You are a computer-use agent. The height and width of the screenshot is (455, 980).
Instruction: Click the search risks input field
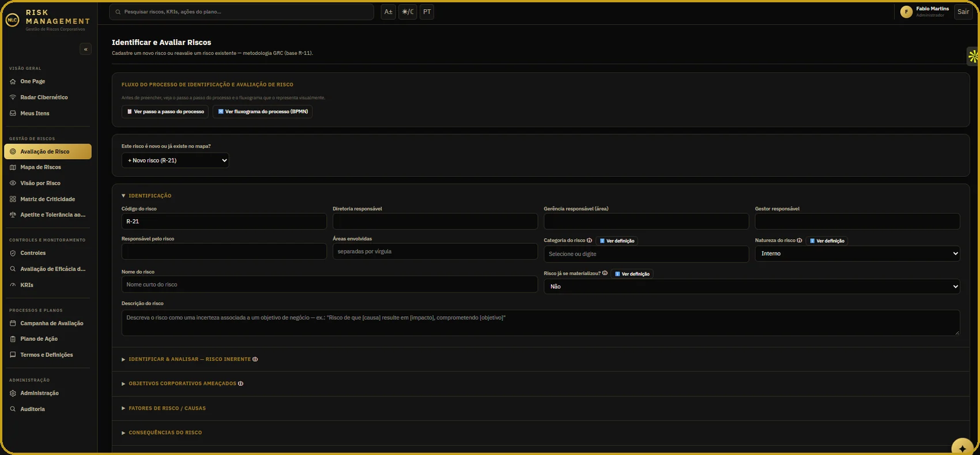(242, 12)
